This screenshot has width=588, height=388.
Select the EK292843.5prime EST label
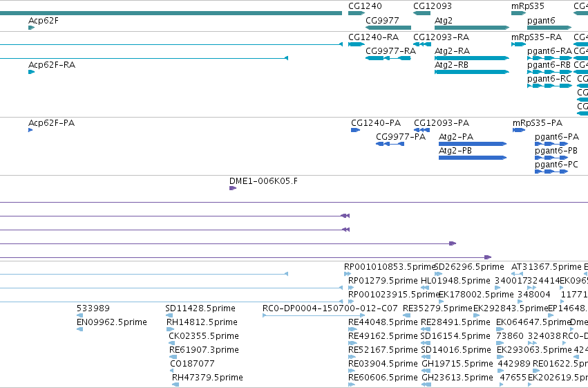(511, 308)
